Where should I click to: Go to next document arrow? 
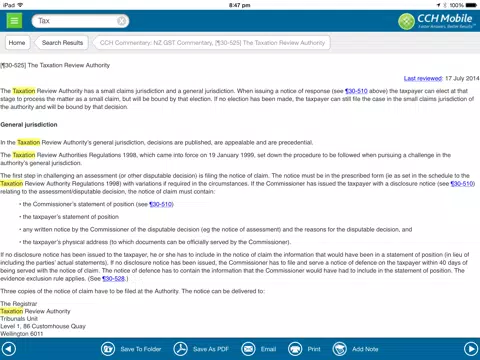[x=471, y=349]
